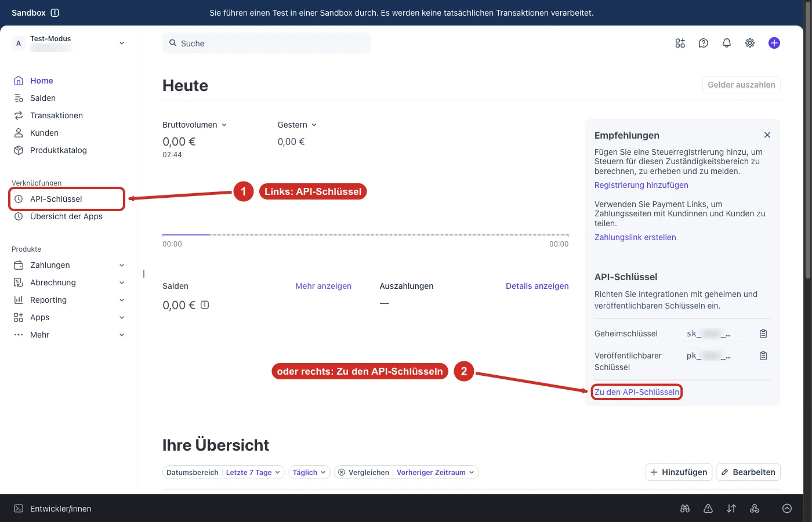Click the Registrierung hinzufügen link

(x=641, y=185)
